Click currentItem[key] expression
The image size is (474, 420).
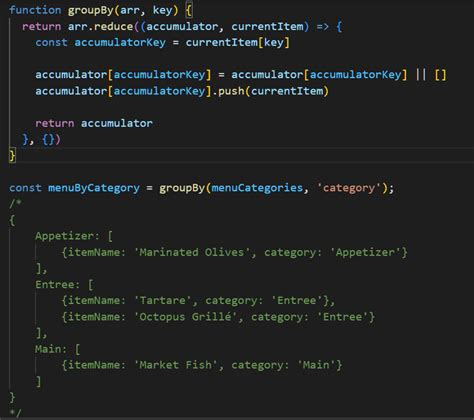[x=238, y=43]
